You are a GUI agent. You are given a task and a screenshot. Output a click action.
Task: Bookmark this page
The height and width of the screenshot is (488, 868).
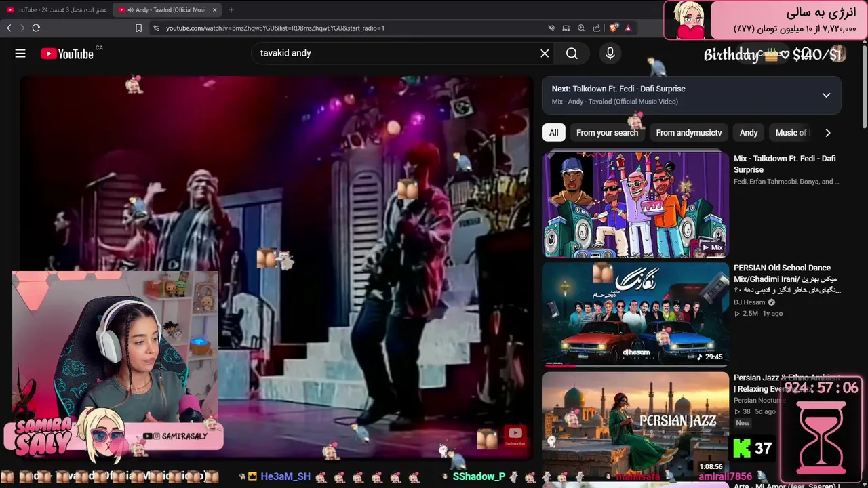[138, 28]
